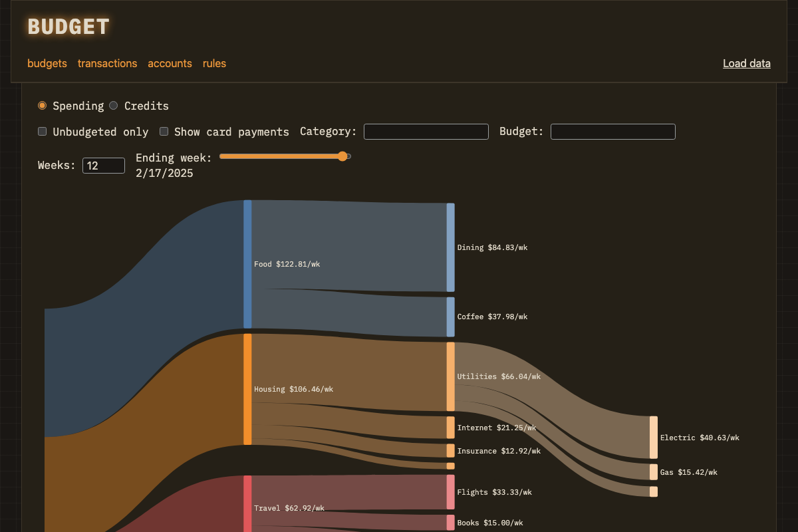Go to the transactions page
798x532 pixels.
pos(107,64)
